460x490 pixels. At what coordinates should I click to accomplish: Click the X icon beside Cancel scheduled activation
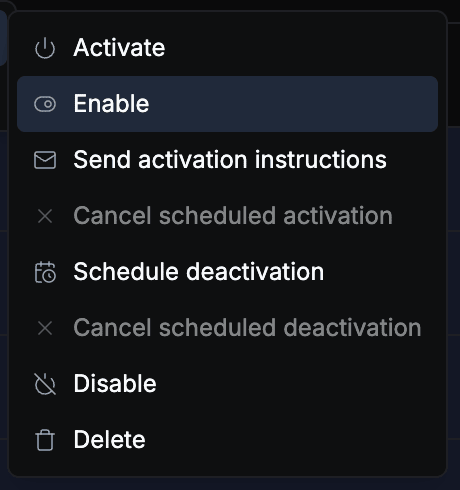(x=45, y=216)
